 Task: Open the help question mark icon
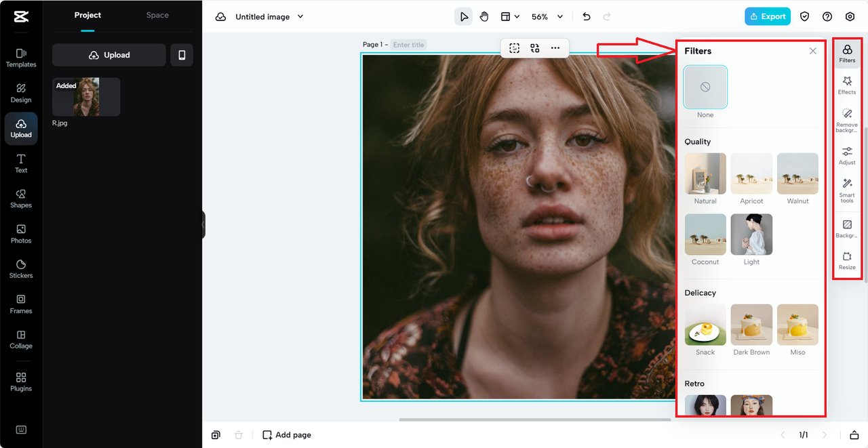point(827,17)
